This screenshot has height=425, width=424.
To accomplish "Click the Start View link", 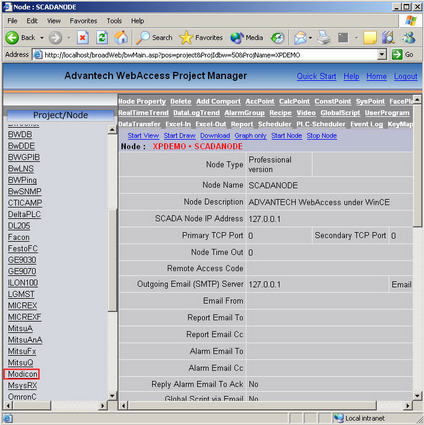I will click(143, 136).
